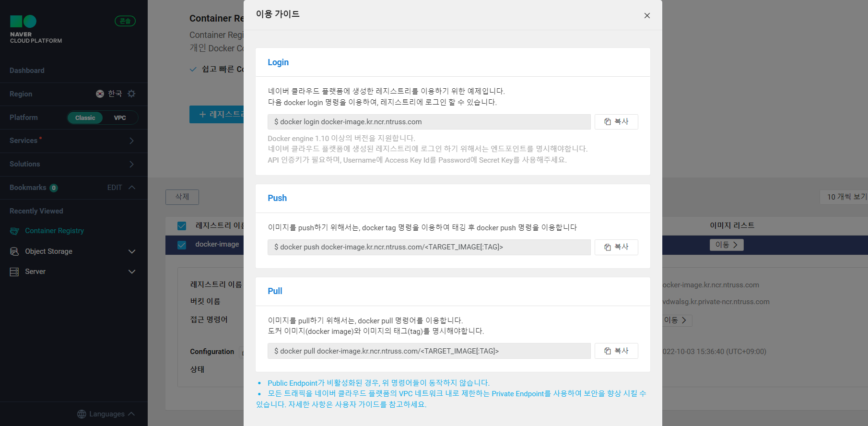
Task: Click the private-ncr.ntruss.com endpoint text
Action: point(716,302)
